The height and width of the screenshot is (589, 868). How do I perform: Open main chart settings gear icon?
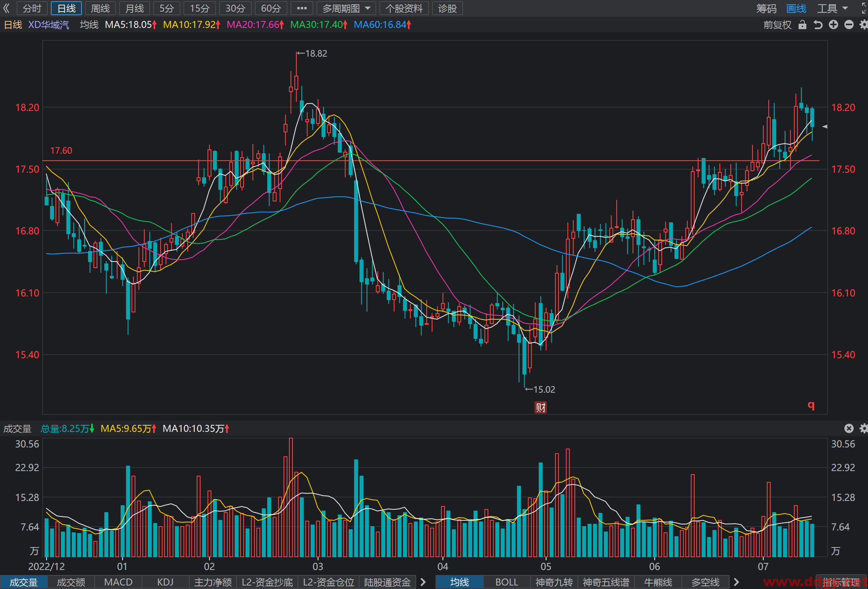point(864,25)
